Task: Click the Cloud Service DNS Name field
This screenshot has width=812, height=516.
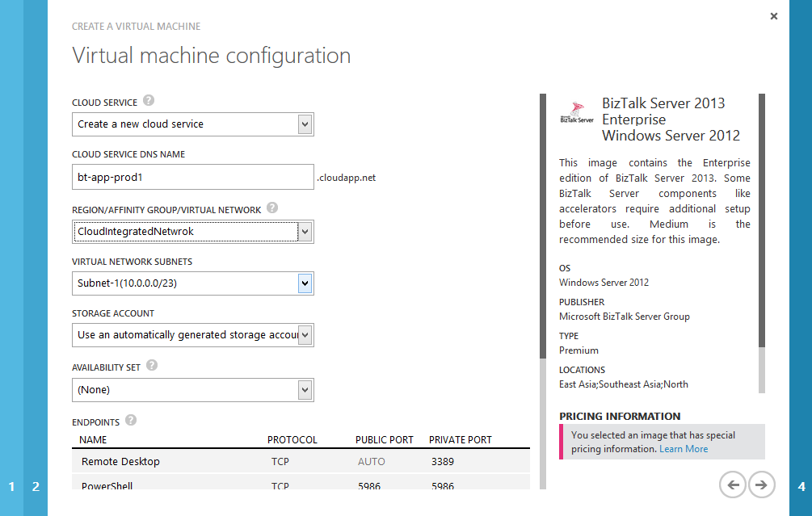Action: (x=192, y=177)
